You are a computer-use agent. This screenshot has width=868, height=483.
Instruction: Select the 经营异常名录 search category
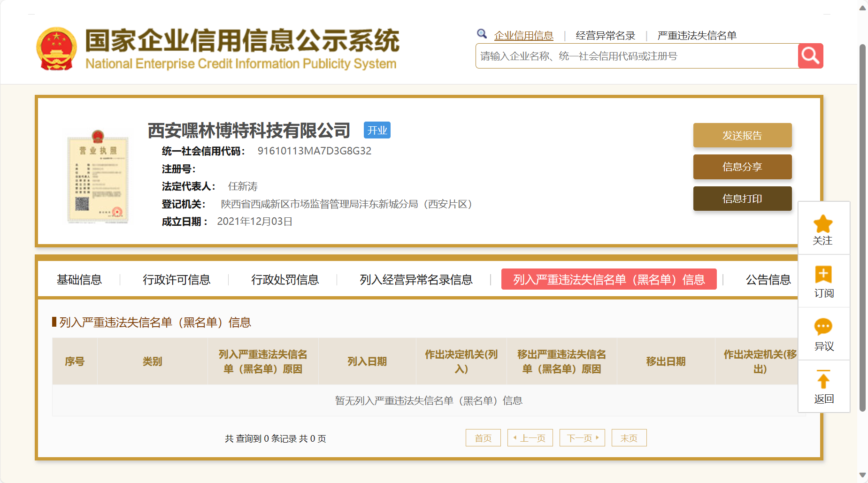[x=605, y=36]
